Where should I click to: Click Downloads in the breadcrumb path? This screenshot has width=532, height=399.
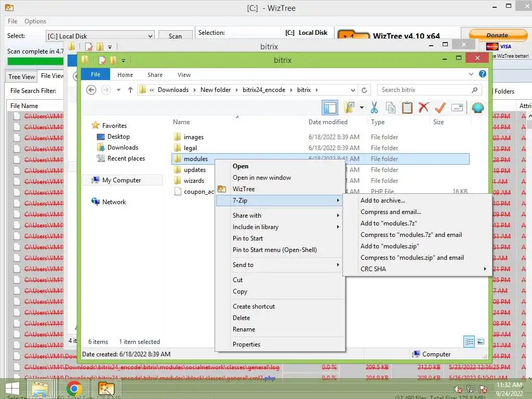173,90
